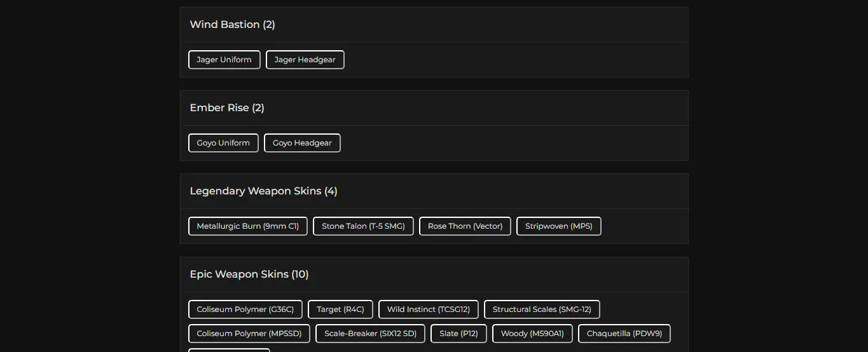Click the Goyo Uniform tag
The width and height of the screenshot is (868, 352).
tap(223, 143)
